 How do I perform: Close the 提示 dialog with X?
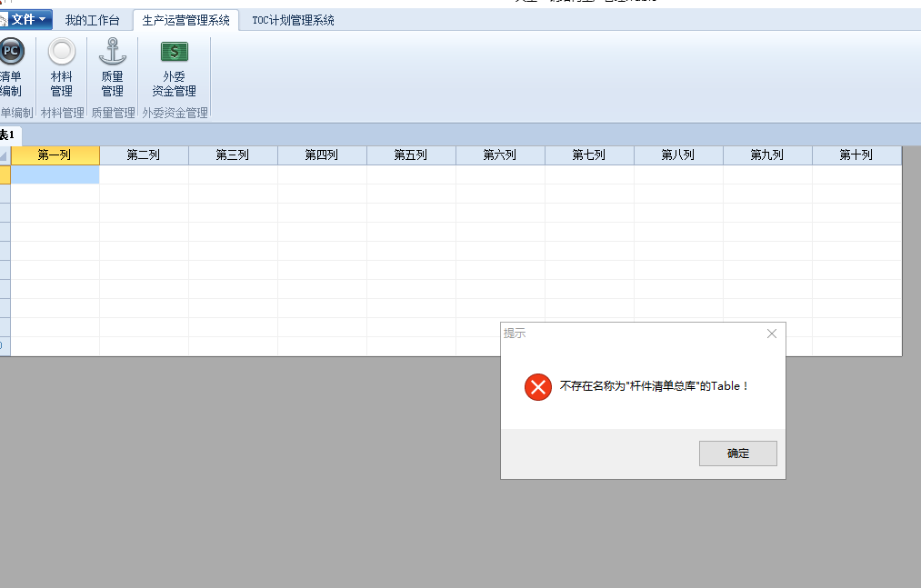(x=772, y=334)
